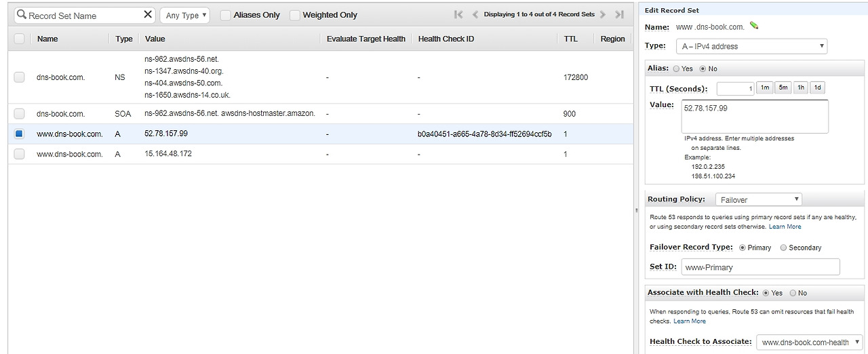Select Alias Yes radio button
The width and height of the screenshot is (868, 354).
pyautogui.click(x=676, y=68)
